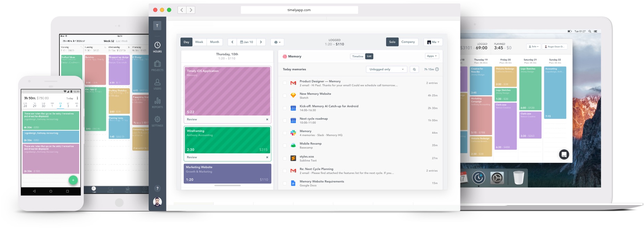Open the Apps dropdown
This screenshot has height=228, width=644.
point(432,56)
